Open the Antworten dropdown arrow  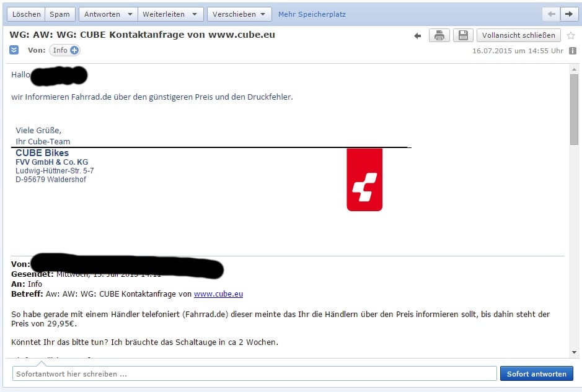click(130, 14)
